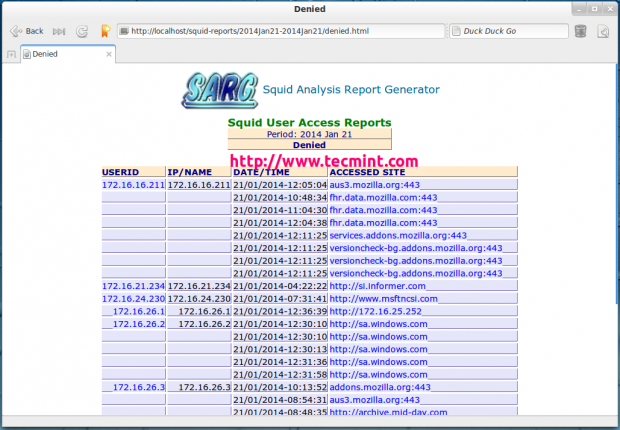This screenshot has height=430, width=620.
Task: Click the date cell 21/01/2014-04:22:22
Action: [280, 286]
